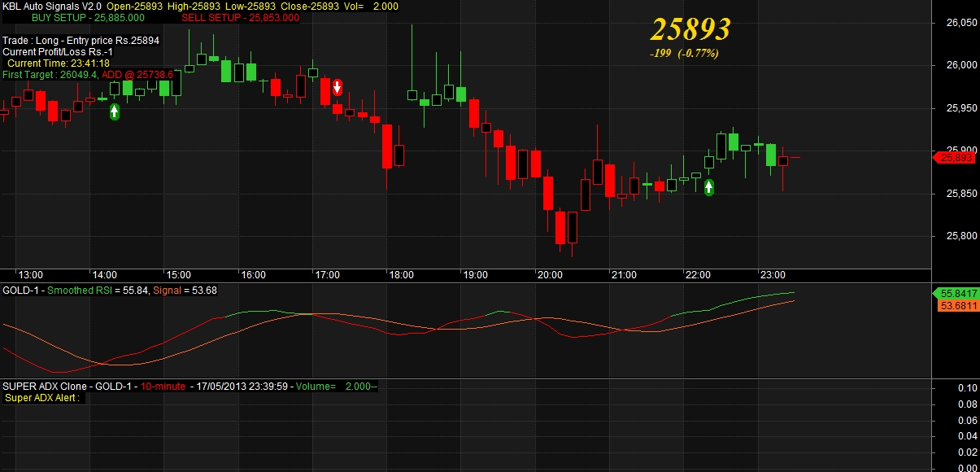
Task: Click the green buy arrow near 22:00
Action: point(709,188)
